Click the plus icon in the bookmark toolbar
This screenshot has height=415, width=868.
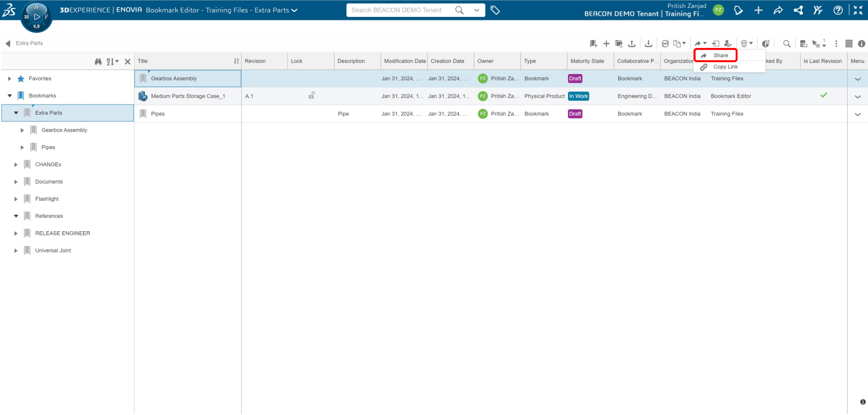click(x=606, y=44)
